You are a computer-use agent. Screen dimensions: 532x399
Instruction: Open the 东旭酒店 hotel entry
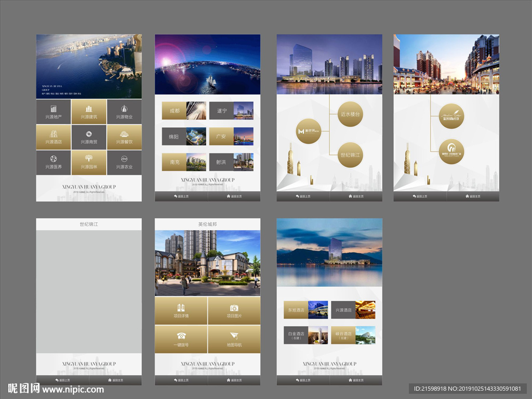pos(305,310)
